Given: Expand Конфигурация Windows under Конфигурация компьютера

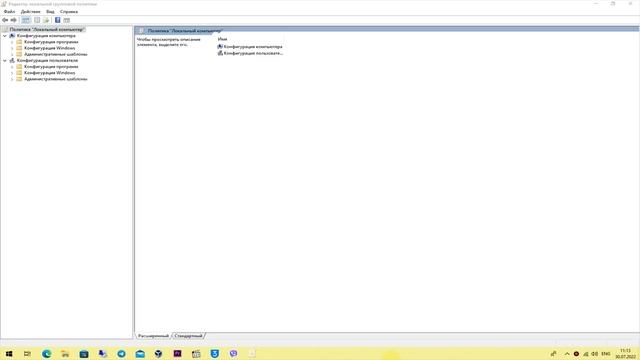Looking at the screenshot, I should coord(12,48).
